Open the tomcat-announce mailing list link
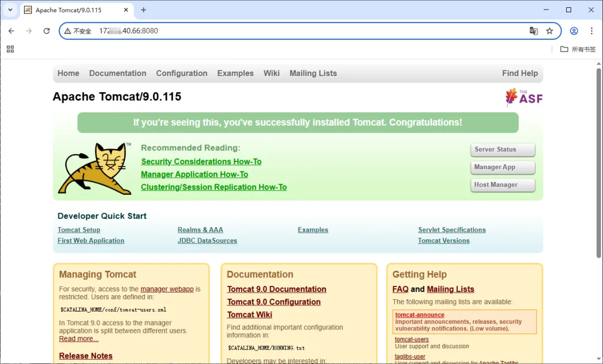The width and height of the screenshot is (603, 364). coord(419,315)
